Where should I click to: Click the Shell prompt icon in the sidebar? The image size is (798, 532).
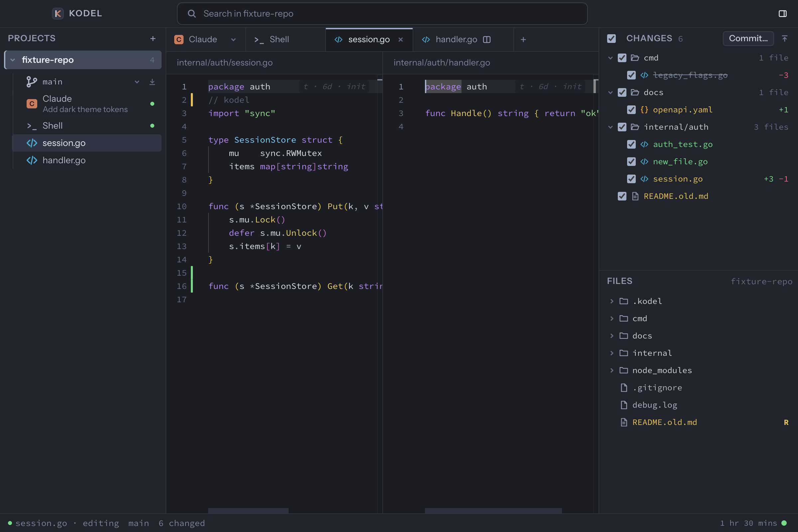pos(32,126)
